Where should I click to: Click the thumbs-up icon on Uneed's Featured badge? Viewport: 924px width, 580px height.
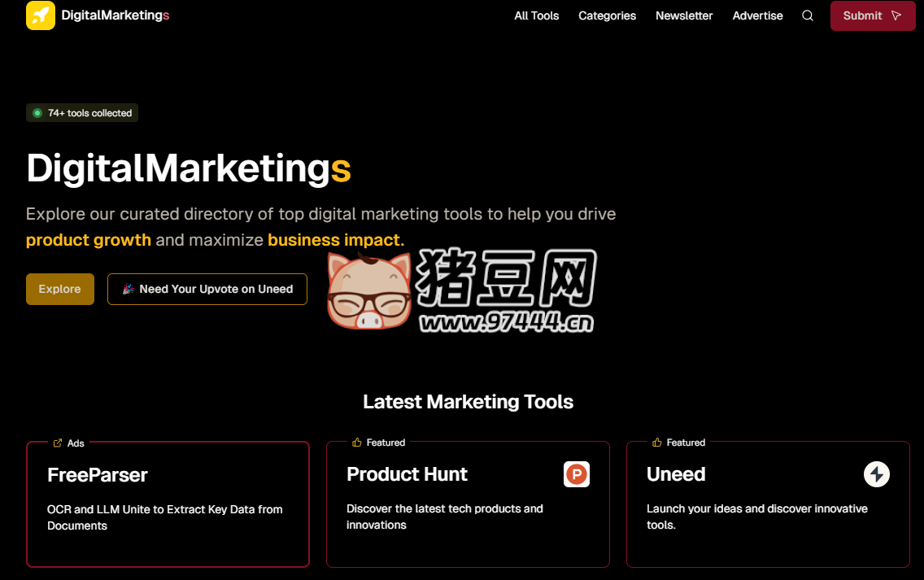(x=656, y=442)
